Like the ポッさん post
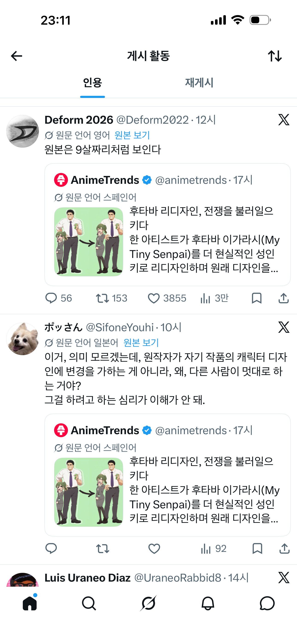This screenshot has height=644, width=297. tap(154, 549)
